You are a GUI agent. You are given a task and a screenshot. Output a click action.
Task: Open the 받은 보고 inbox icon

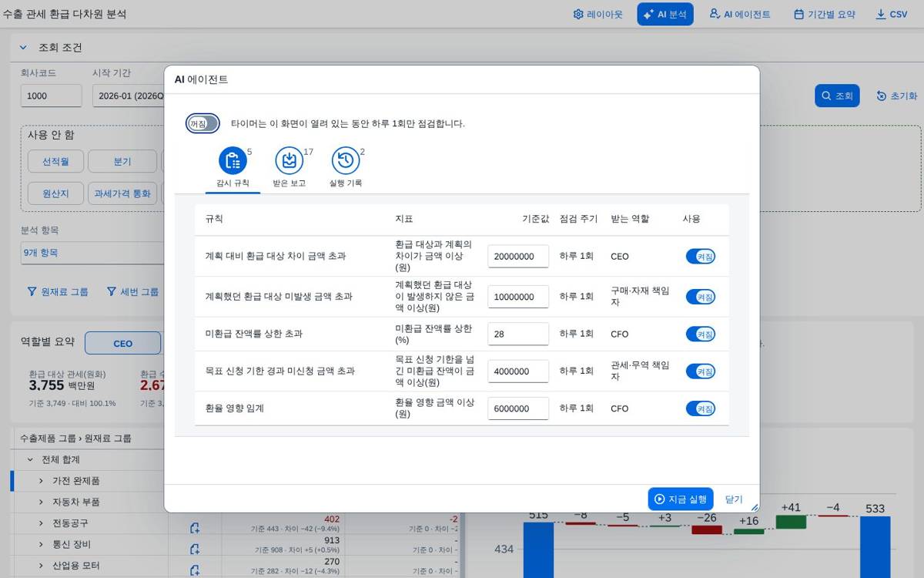click(289, 160)
